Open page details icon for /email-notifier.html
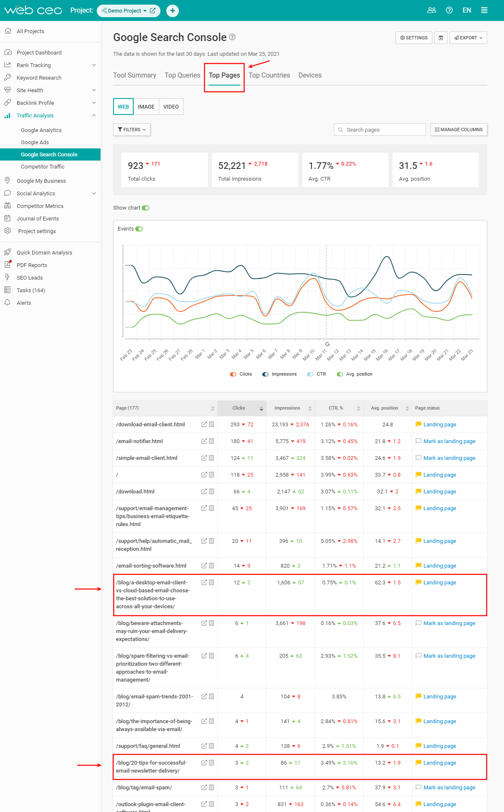The width and height of the screenshot is (504, 812). coord(212,441)
